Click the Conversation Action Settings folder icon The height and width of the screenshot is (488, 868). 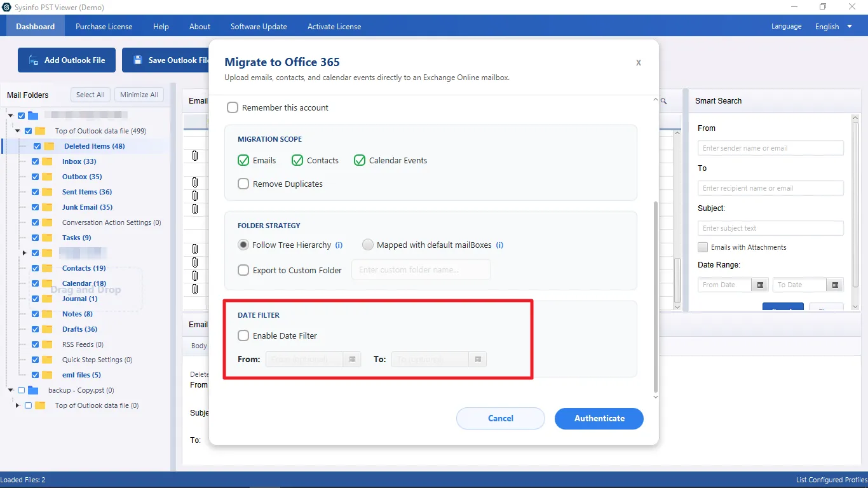47,222
